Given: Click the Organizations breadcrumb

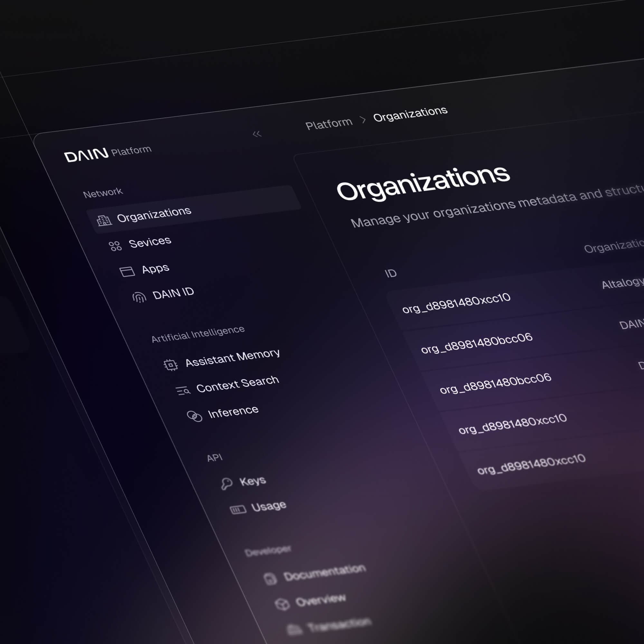Looking at the screenshot, I should [x=410, y=114].
